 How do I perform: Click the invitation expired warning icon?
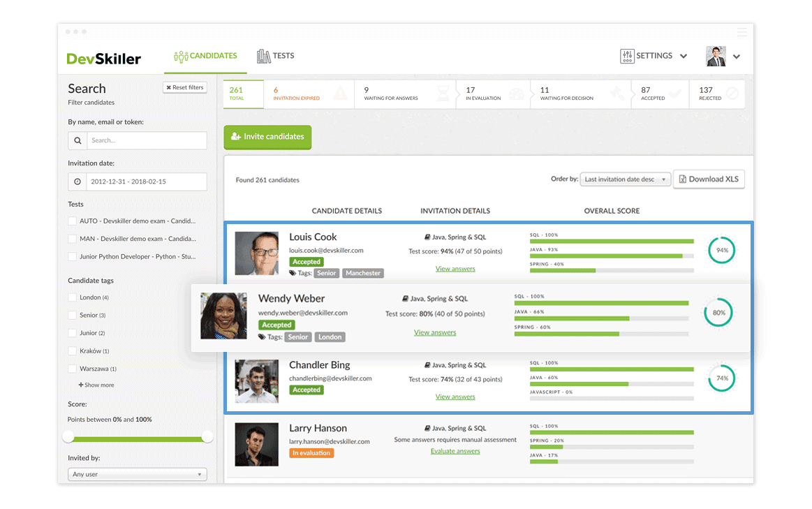click(x=340, y=94)
